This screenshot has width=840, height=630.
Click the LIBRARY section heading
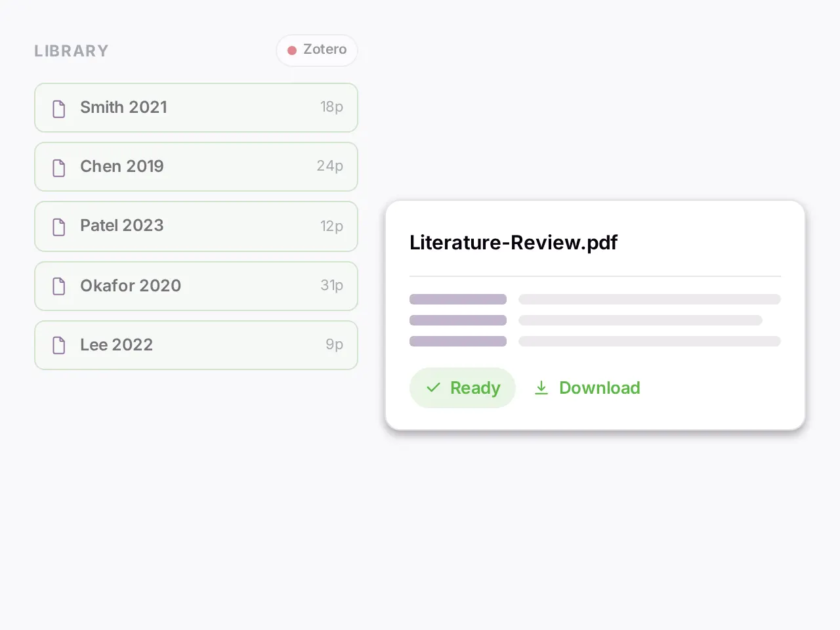click(72, 51)
